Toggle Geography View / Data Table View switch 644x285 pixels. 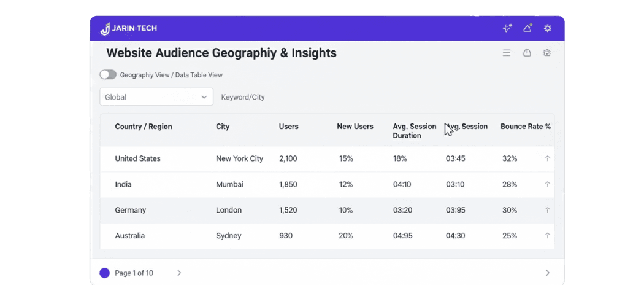click(x=108, y=74)
